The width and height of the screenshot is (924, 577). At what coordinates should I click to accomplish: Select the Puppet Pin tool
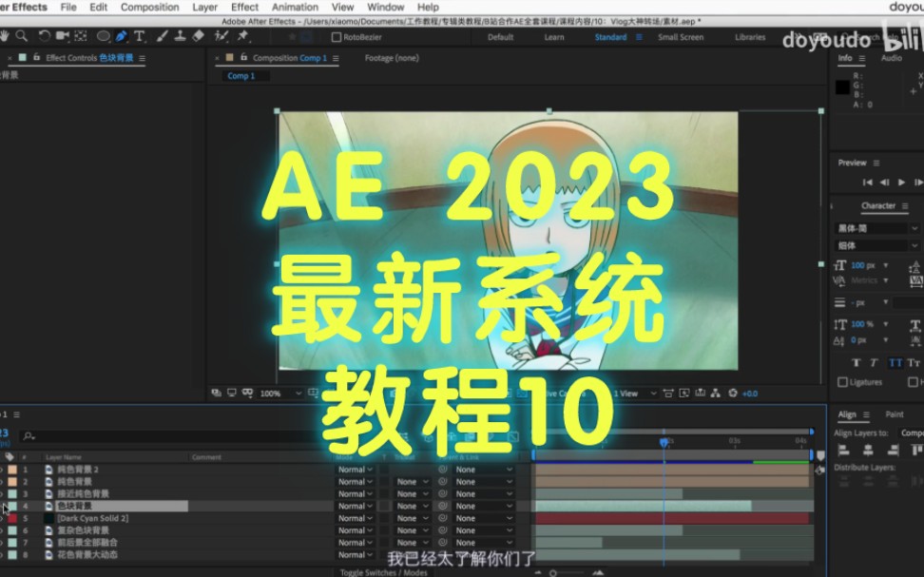click(x=241, y=36)
